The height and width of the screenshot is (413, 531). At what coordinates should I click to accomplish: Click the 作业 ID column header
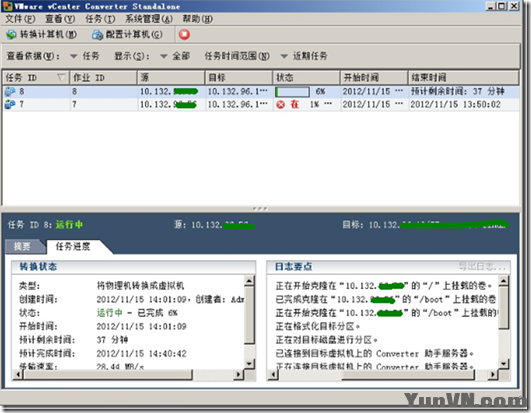(103, 78)
